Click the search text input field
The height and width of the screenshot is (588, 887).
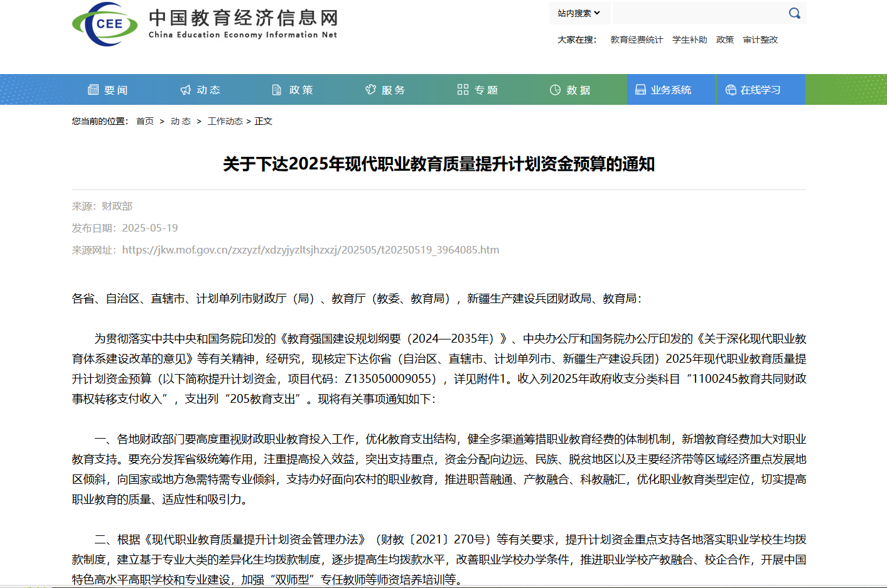[698, 13]
